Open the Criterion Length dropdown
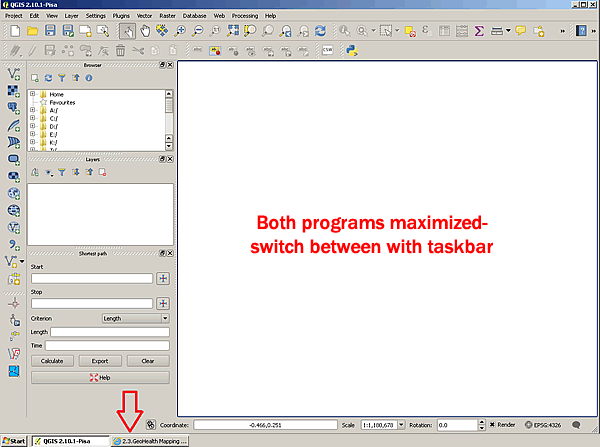The height and width of the screenshot is (447, 600). point(135,318)
